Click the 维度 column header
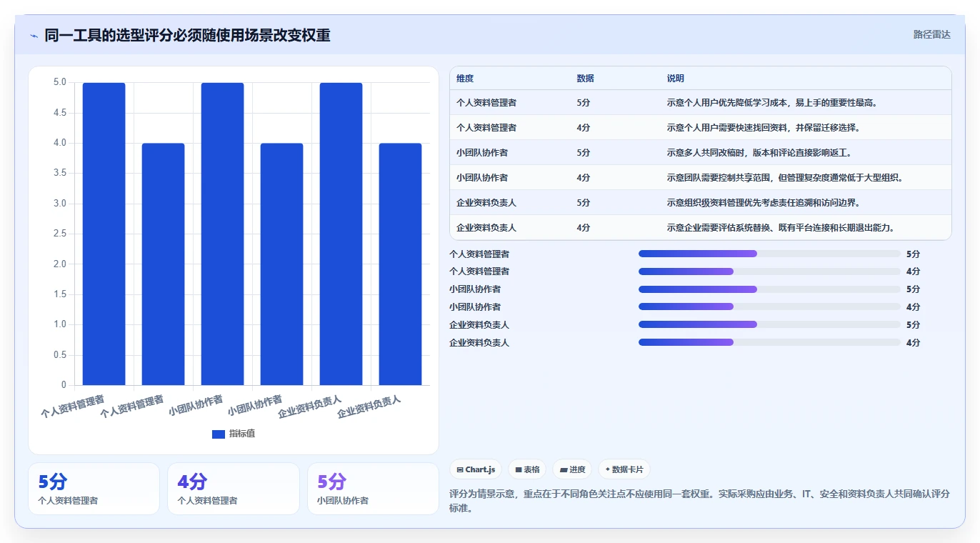 point(465,79)
